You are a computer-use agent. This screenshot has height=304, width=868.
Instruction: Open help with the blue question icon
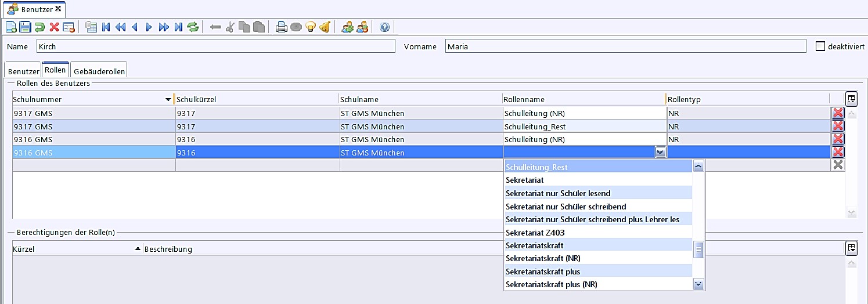384,27
